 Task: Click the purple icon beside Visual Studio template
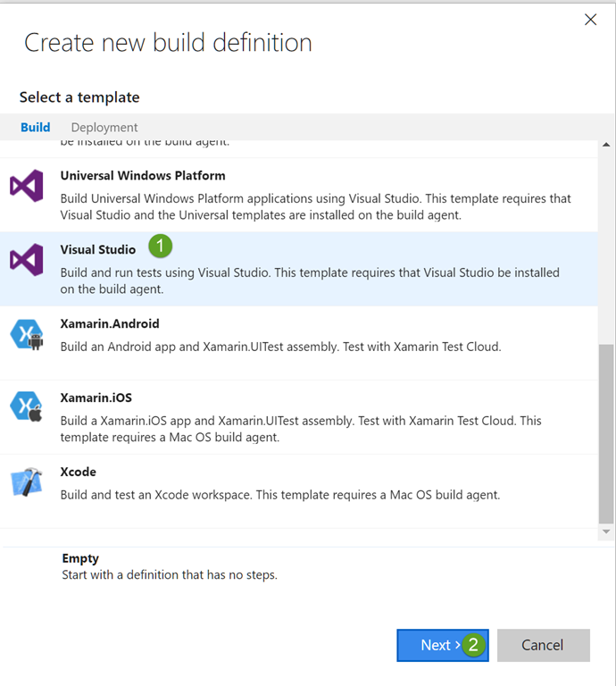(x=27, y=260)
